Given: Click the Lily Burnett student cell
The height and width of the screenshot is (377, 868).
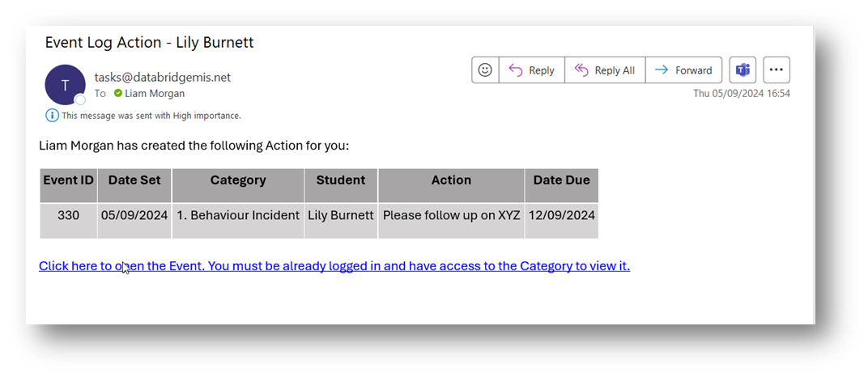Looking at the screenshot, I should (341, 216).
